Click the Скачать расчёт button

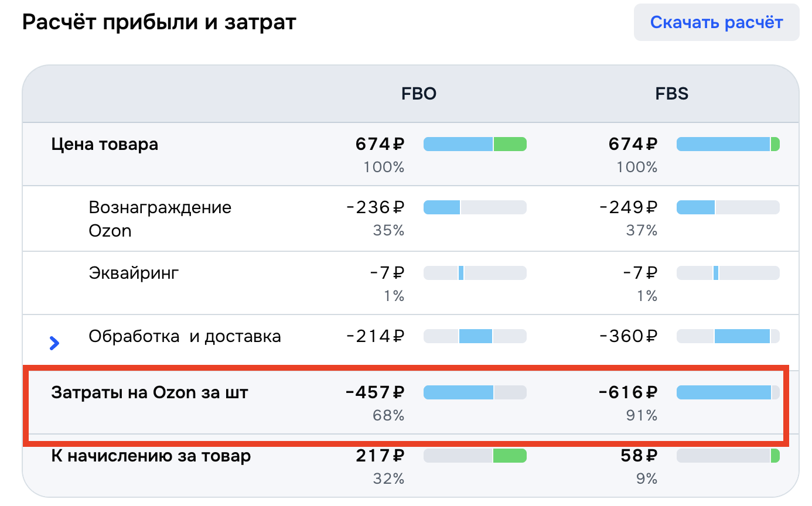click(716, 22)
